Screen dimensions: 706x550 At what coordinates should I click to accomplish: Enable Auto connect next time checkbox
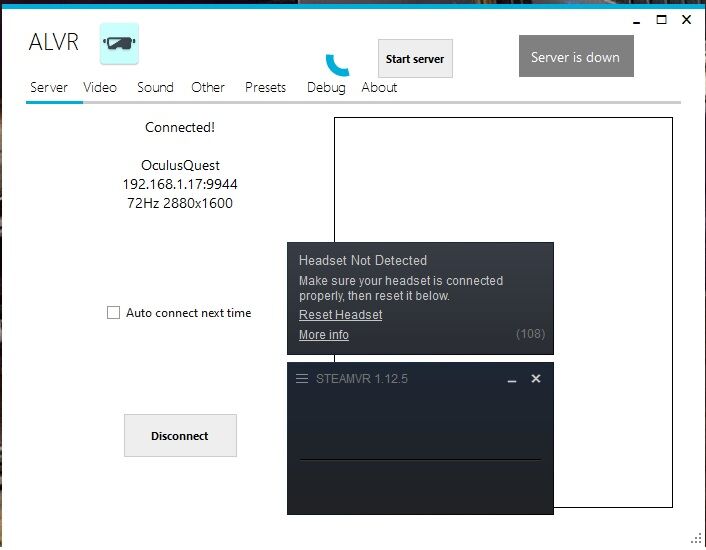(113, 312)
